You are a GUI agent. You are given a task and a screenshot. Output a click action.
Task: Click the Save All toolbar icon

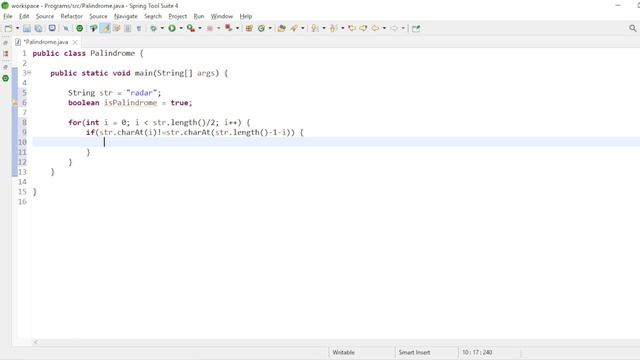38,28
